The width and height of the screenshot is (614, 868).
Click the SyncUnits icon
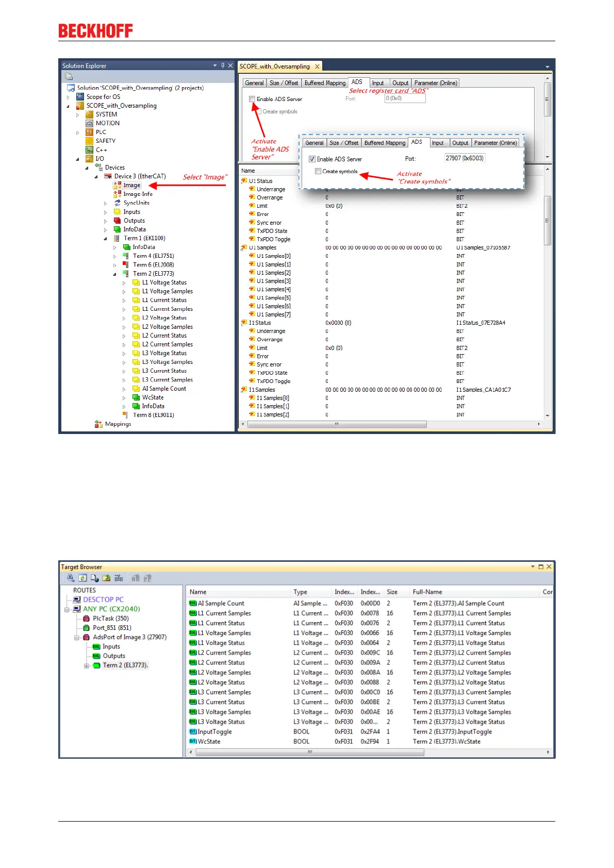(117, 203)
